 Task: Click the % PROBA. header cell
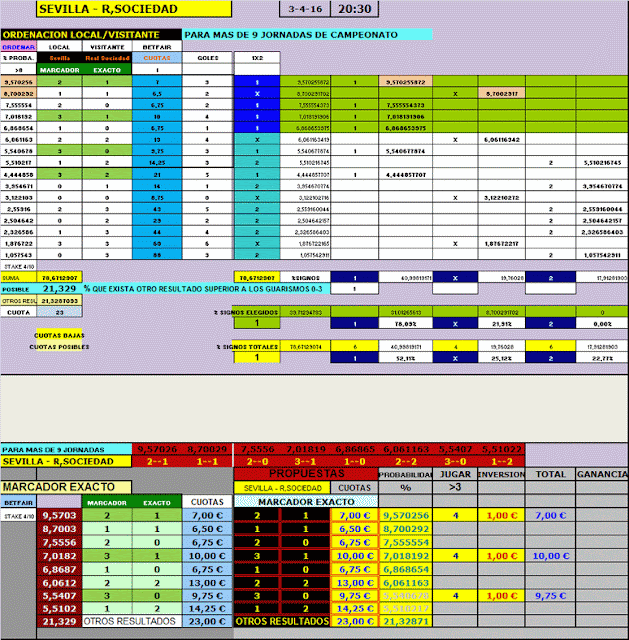tap(18, 58)
